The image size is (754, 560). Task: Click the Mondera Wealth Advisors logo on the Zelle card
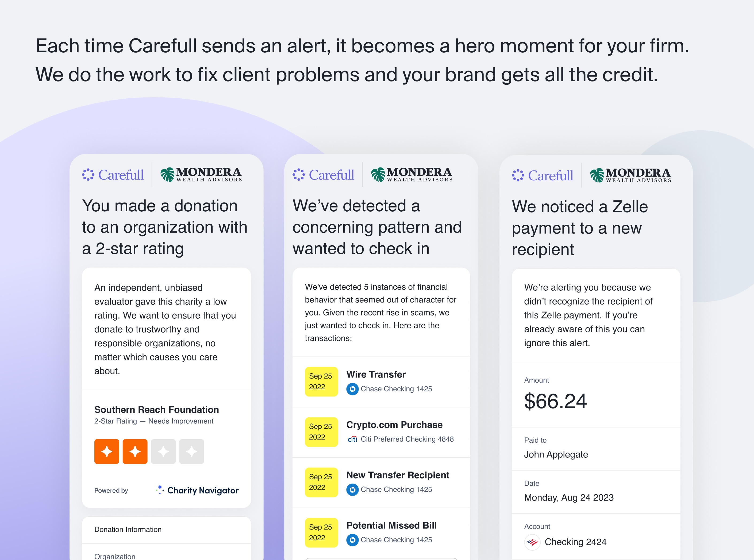(630, 175)
